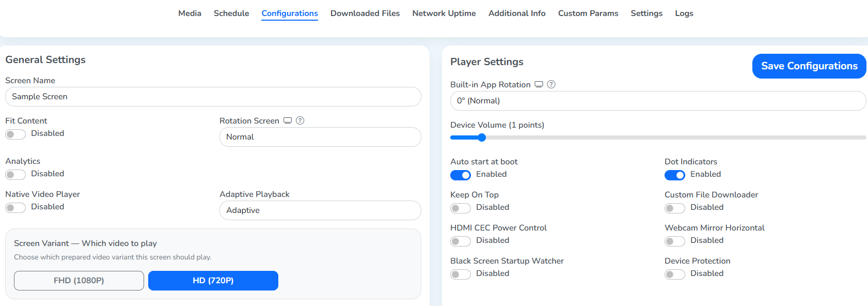The height and width of the screenshot is (306, 868).
Task: Click the 'Player Settings' heading
Action: pyautogui.click(x=487, y=62)
